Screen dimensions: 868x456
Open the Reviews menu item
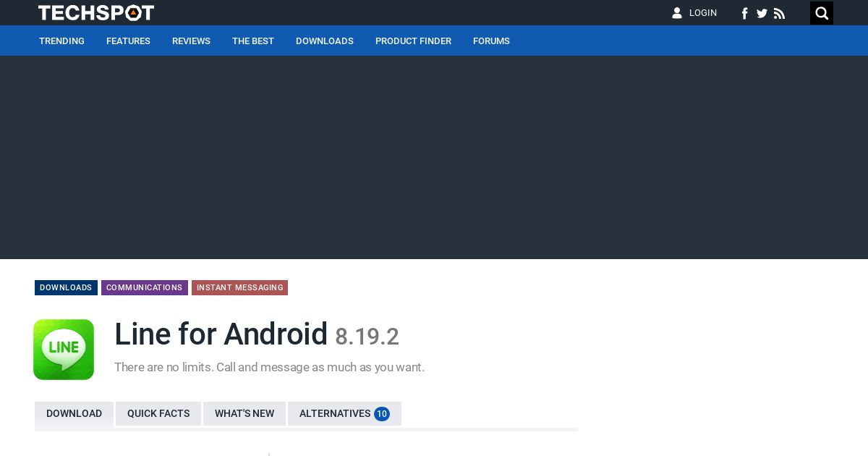[191, 41]
